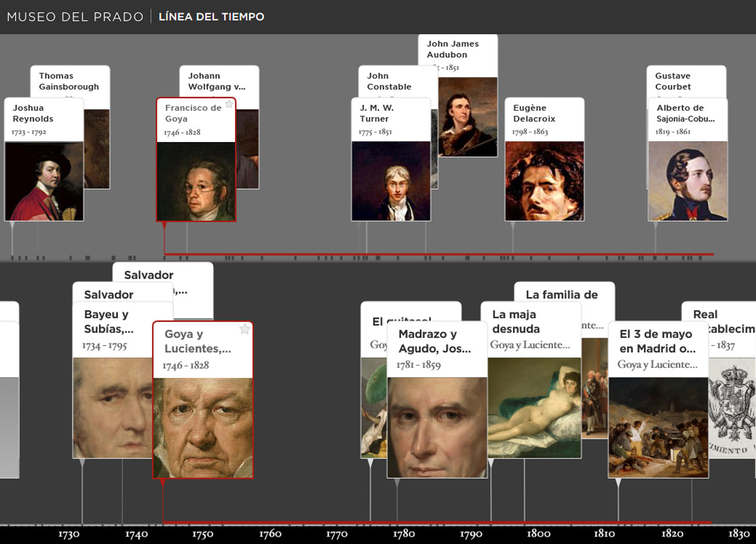Image resolution: width=756 pixels, height=544 pixels.
Task: Open Madrazo y Agudo portrait card
Action: click(x=437, y=428)
